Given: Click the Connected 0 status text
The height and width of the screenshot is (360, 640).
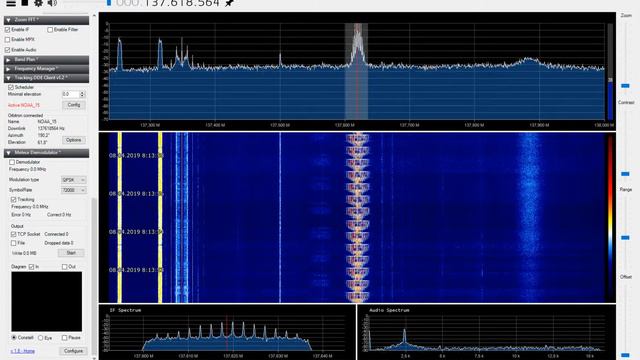Looking at the screenshot, I should pyautogui.click(x=56, y=234).
